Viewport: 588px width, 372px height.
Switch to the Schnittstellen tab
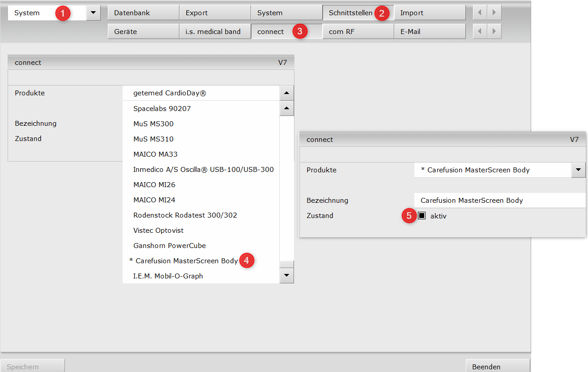coord(358,13)
